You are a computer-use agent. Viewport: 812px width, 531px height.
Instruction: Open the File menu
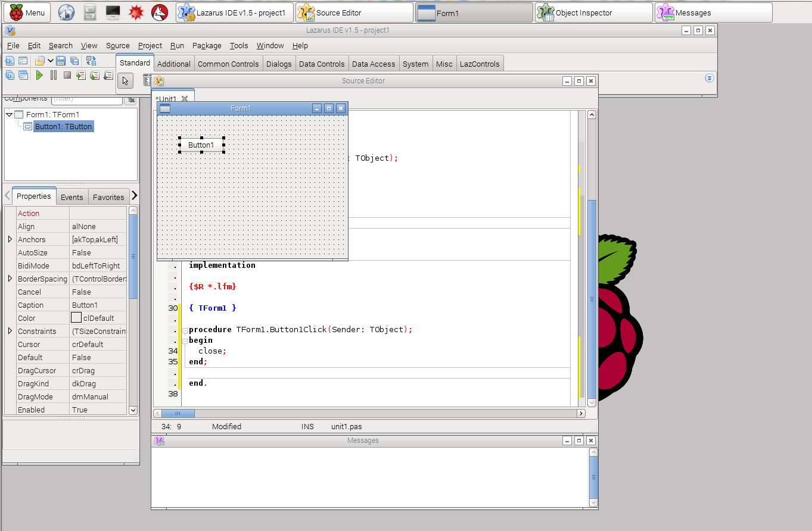pos(13,45)
